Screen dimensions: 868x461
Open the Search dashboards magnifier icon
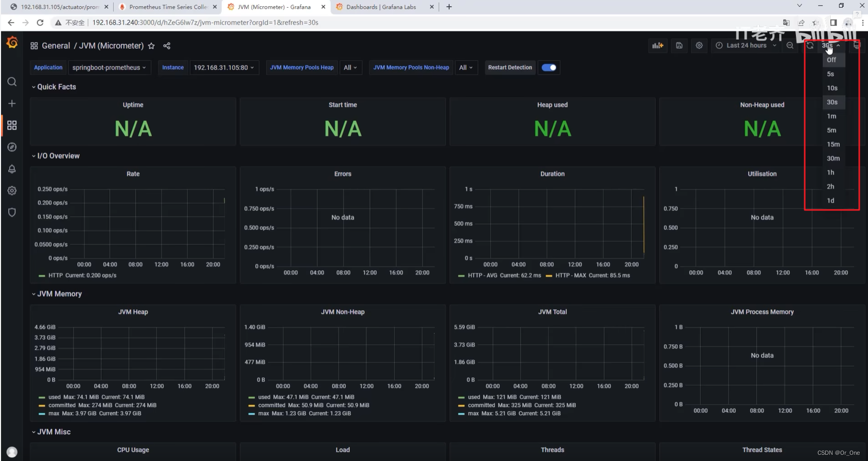tap(12, 82)
